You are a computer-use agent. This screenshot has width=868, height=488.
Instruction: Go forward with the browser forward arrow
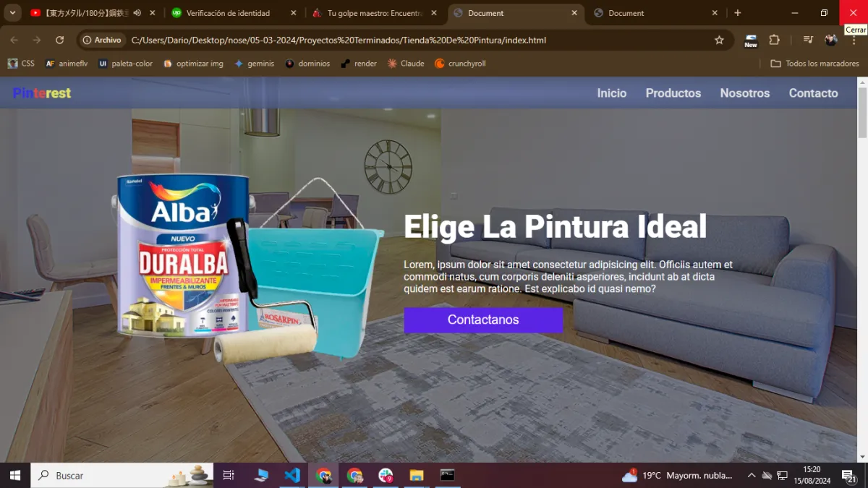[36, 40]
